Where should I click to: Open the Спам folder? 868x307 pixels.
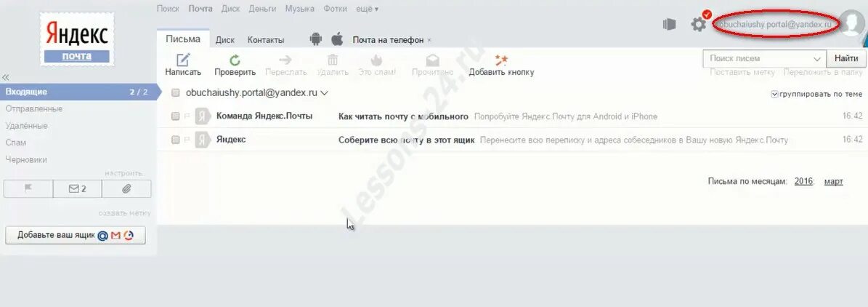point(15,143)
